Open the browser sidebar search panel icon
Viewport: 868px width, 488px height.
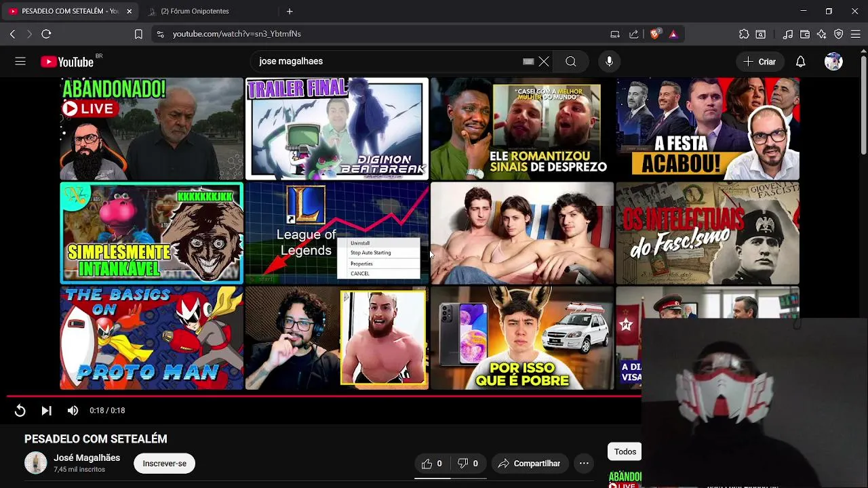(761, 34)
